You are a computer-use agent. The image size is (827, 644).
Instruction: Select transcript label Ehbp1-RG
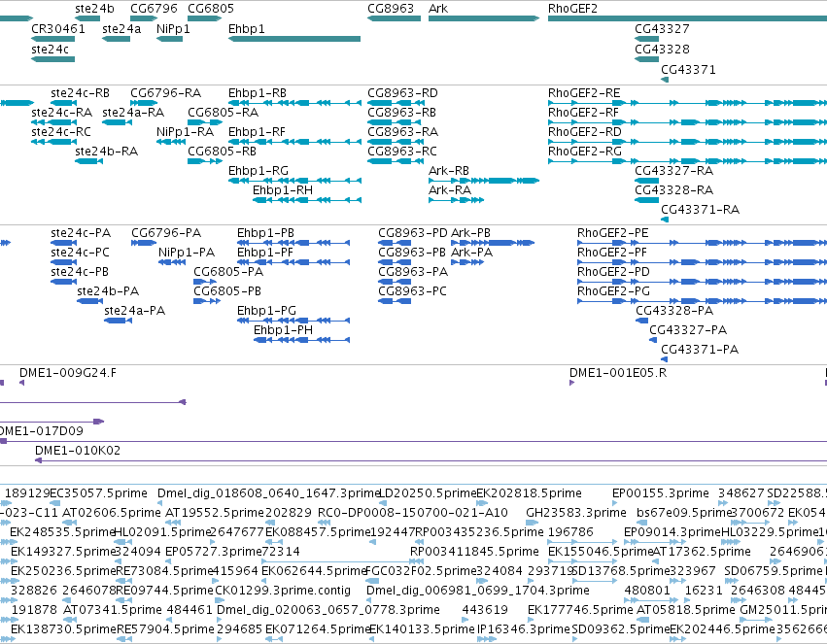click(x=258, y=171)
